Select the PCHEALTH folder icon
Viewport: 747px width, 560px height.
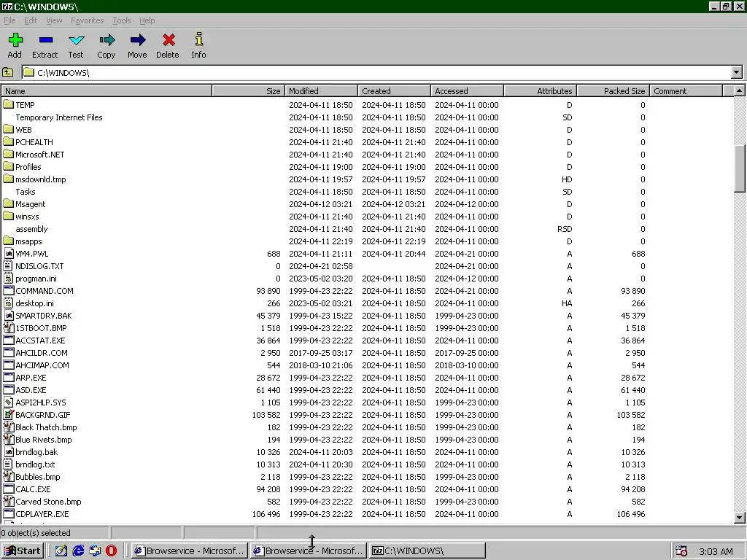[8, 141]
